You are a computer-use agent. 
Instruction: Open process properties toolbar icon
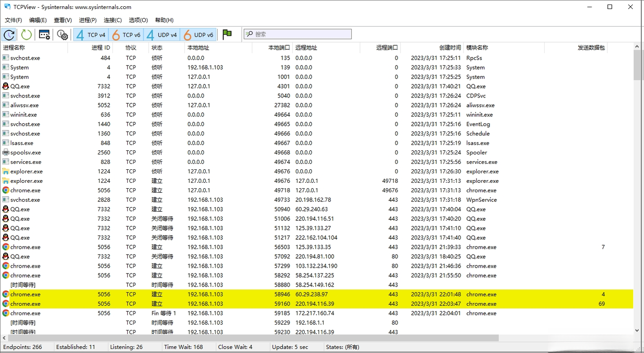pyautogui.click(x=44, y=34)
